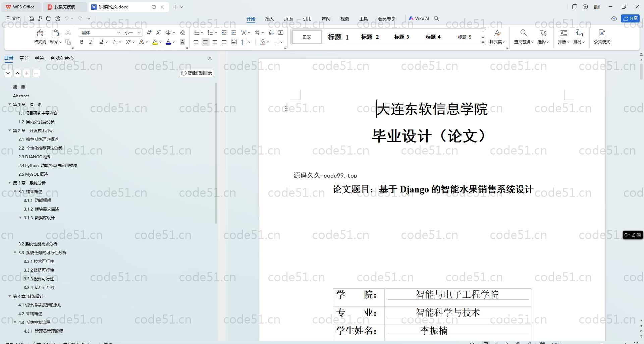Apply the 标题 1 style
Screen dimensions: 644x344
click(338, 37)
